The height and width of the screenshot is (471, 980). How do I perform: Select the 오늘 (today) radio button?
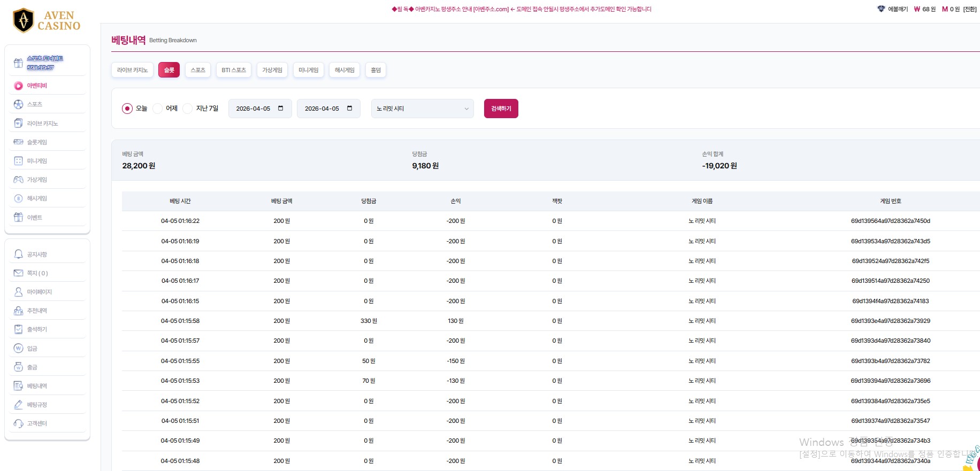tap(127, 109)
